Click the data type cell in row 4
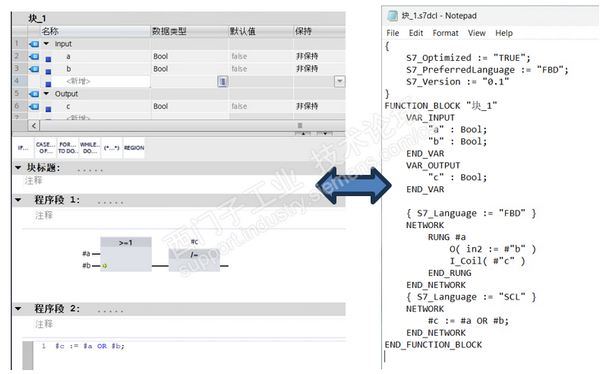The image size is (600, 374). tap(184, 81)
